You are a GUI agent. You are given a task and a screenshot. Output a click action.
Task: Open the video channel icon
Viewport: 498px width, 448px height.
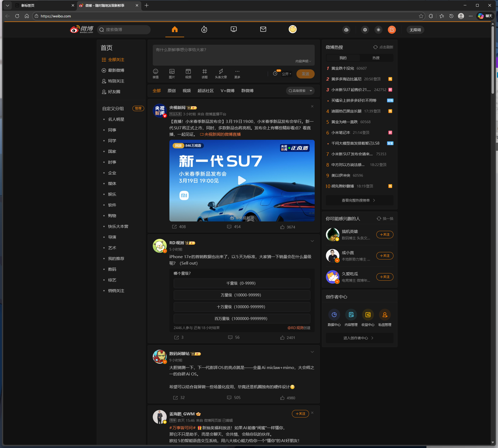tap(234, 29)
